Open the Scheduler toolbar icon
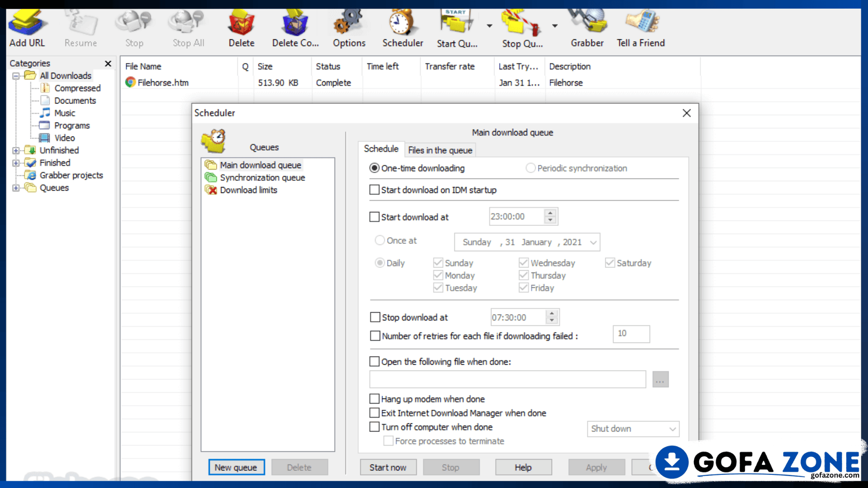This screenshot has width=868, height=488. tap(402, 28)
